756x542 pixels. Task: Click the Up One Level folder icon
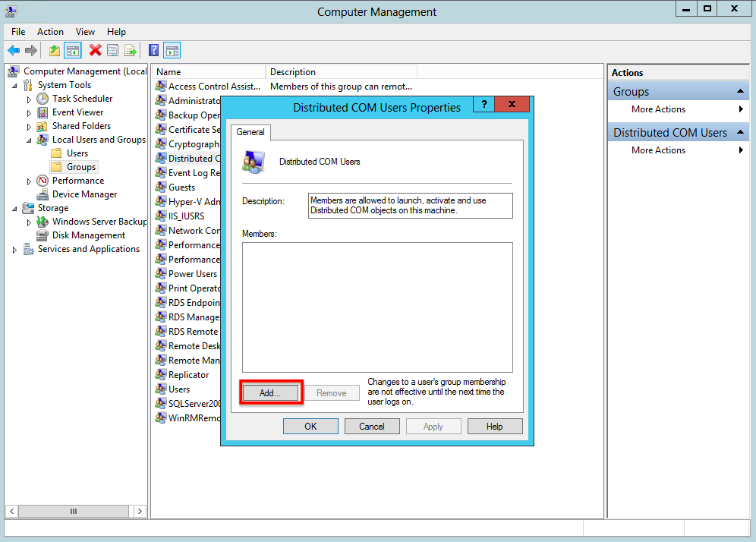coord(55,50)
